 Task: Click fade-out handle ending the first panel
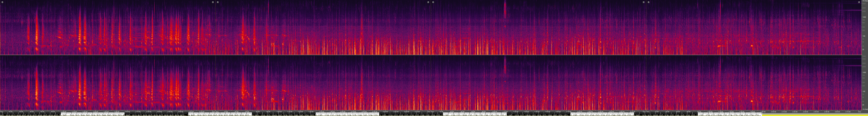coord(213,2)
